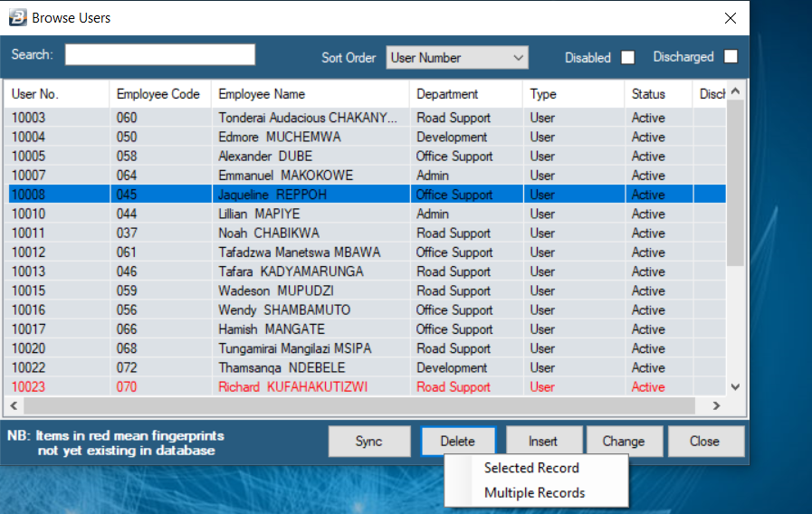The image size is (812, 514).
Task: Select Tungamirai Mangilazi MSIPA row
Action: (365, 347)
